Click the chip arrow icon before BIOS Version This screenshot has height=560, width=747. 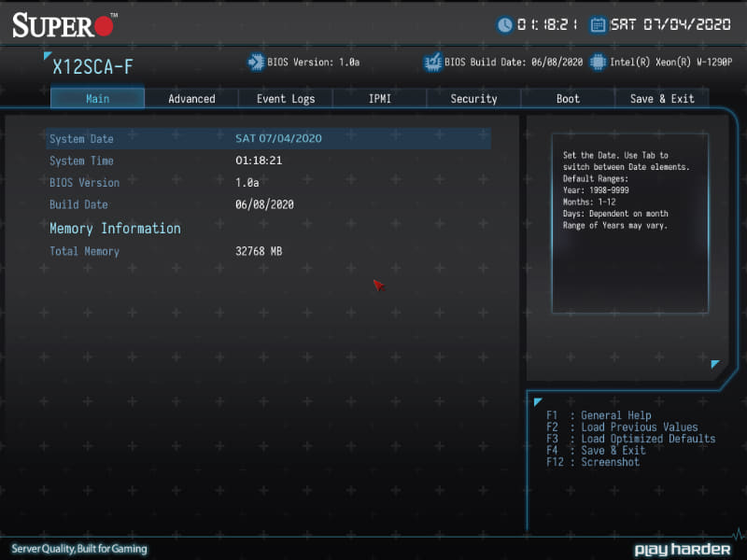point(254,62)
